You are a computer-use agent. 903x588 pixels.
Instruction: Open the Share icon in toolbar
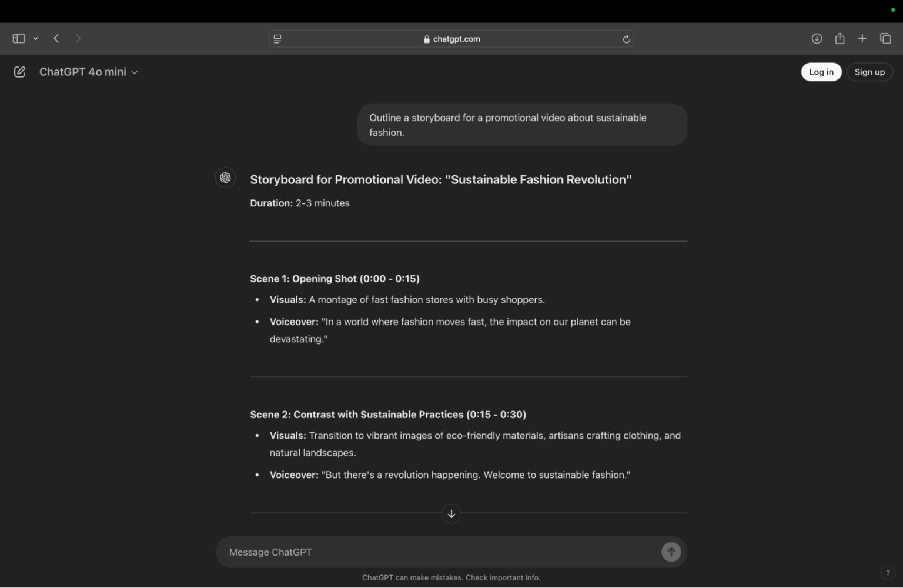(x=840, y=38)
